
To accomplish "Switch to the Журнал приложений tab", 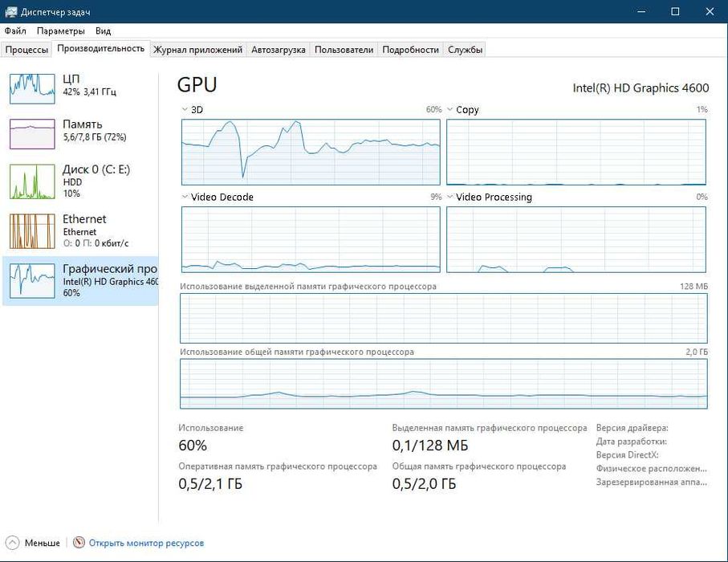I will 197,50.
